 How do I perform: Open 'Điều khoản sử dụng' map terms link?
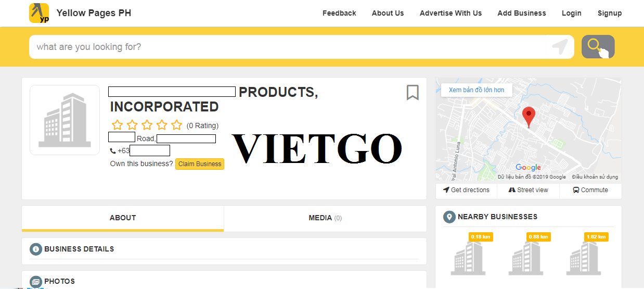(x=595, y=177)
